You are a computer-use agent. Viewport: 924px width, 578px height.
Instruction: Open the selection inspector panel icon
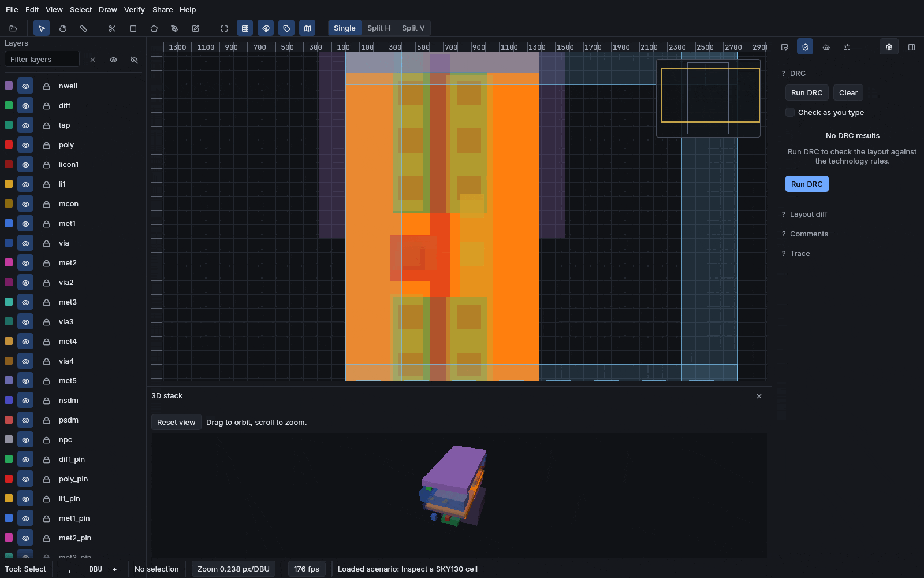[x=785, y=47]
